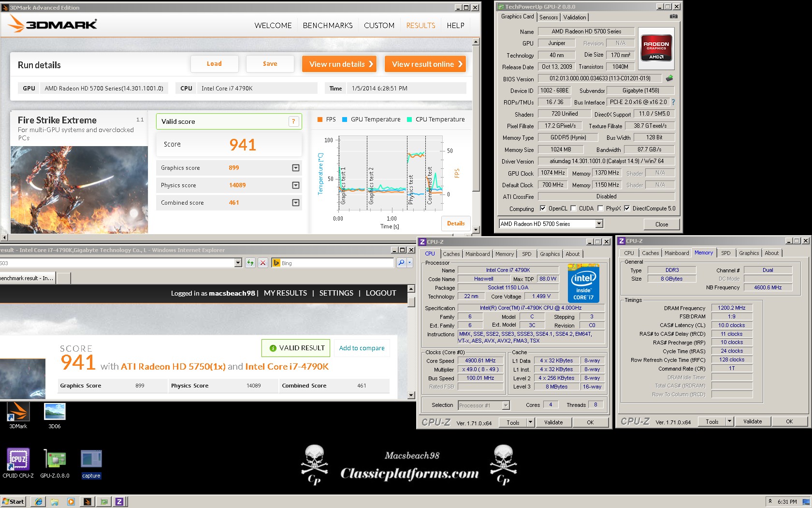Go to the BENCHMARKS tab in 3DMark

tap(328, 26)
